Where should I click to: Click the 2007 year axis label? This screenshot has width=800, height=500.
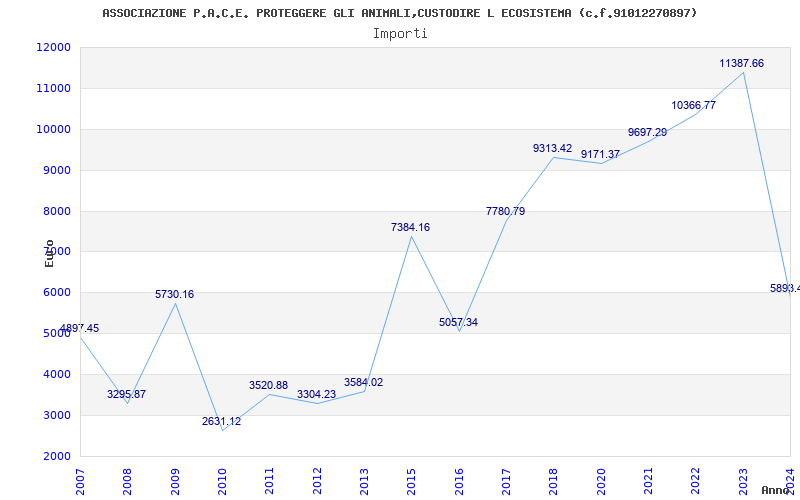tap(80, 482)
